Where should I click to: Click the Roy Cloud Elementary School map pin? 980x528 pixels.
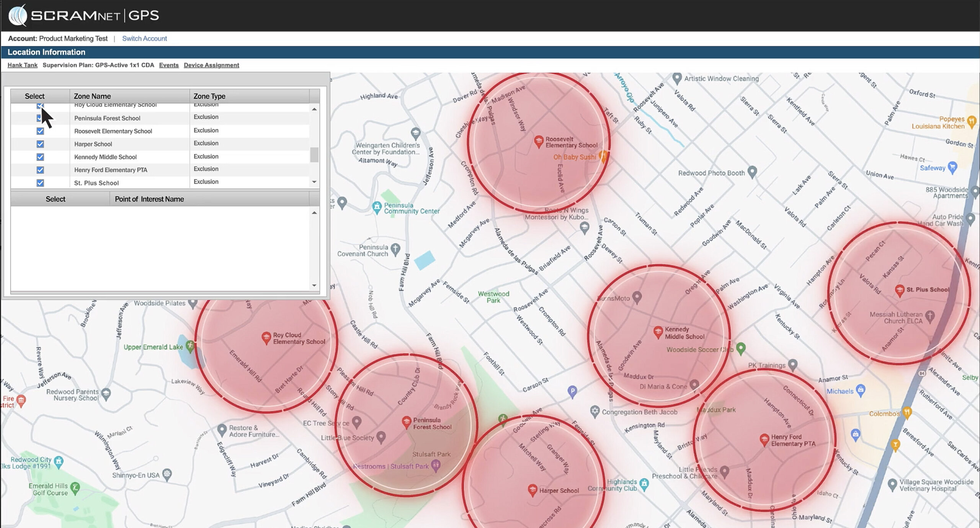266,338
